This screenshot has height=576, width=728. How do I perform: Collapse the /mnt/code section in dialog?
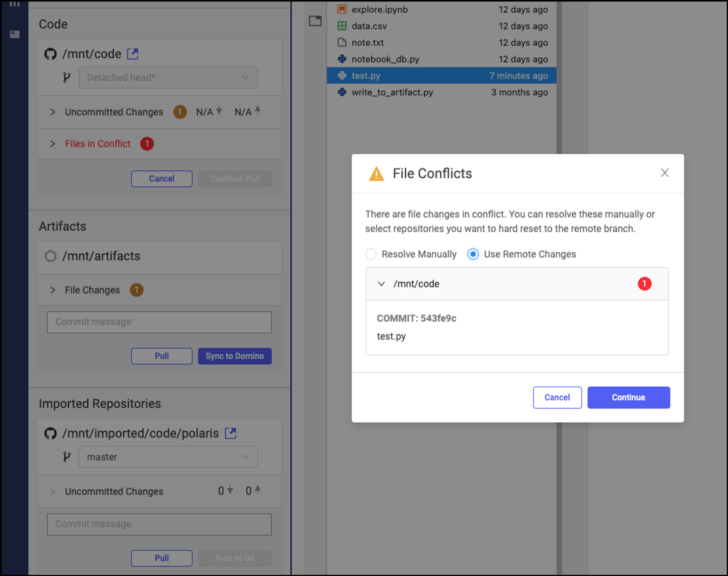point(381,284)
